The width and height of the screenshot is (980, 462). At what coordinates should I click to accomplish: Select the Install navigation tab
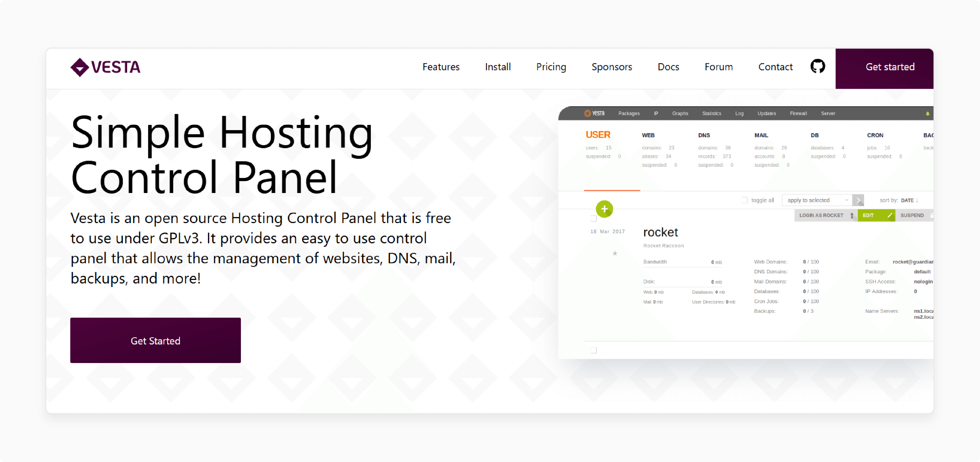tap(499, 67)
